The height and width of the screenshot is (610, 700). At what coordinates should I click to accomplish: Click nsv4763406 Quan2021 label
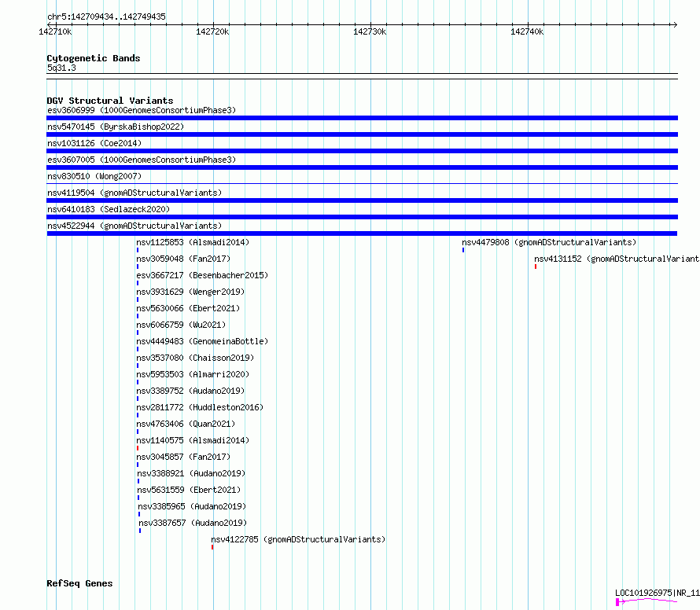[x=186, y=424]
